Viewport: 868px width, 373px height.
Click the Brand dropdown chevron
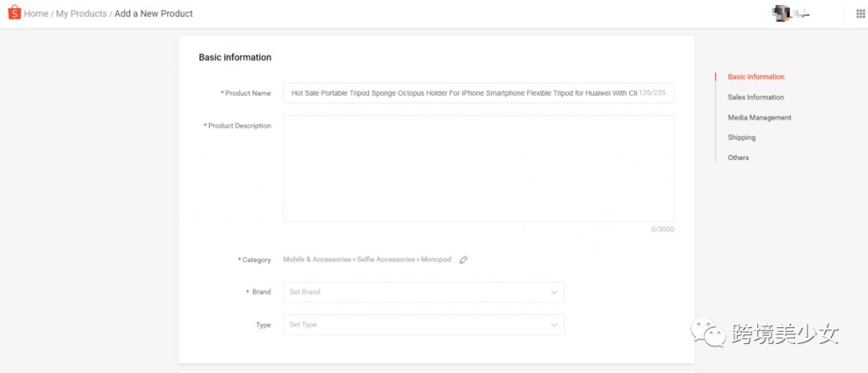(x=554, y=292)
